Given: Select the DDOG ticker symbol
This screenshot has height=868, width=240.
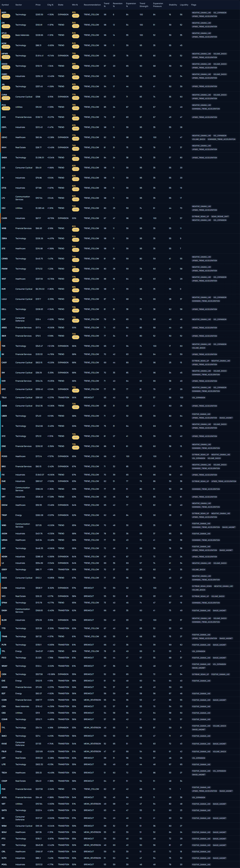Looking at the screenshot, I should [4, 64].
